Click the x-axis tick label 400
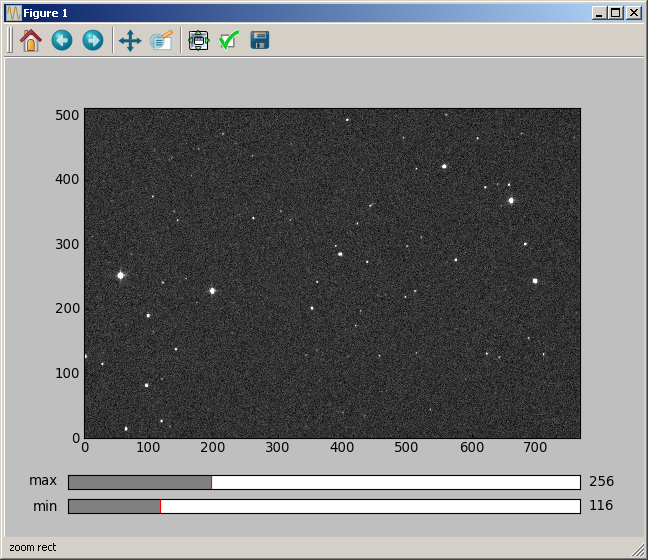The height and width of the screenshot is (560, 648). (x=342, y=448)
